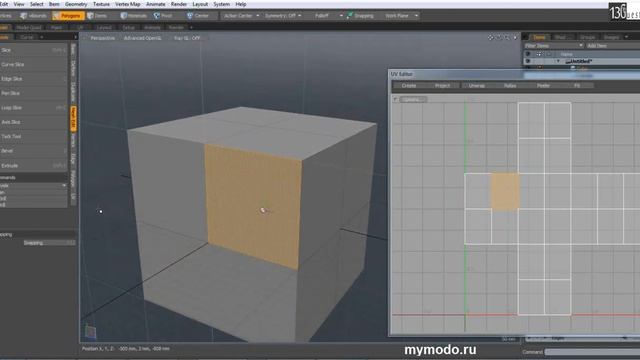The height and width of the screenshot is (360, 640).
Task: Open the Vertex Map menu
Action: click(128, 4)
